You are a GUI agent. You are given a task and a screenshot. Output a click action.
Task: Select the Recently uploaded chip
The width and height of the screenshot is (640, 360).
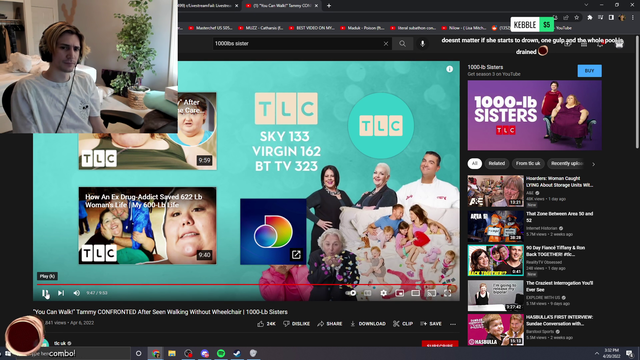(567, 163)
